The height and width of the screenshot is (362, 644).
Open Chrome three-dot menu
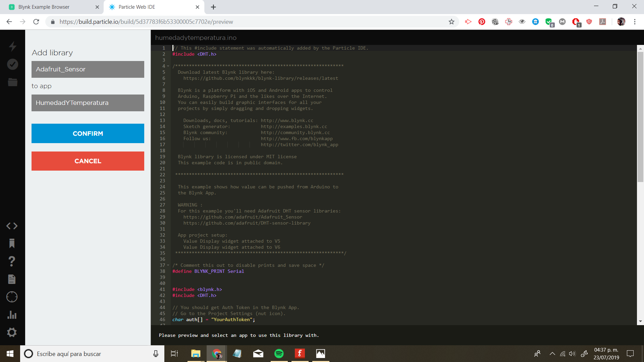point(635,22)
